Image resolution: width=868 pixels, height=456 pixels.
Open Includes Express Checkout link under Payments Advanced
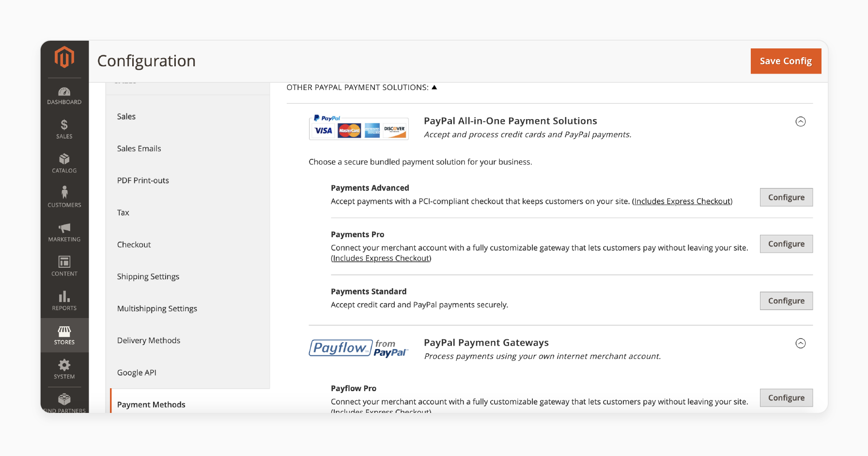pos(682,201)
